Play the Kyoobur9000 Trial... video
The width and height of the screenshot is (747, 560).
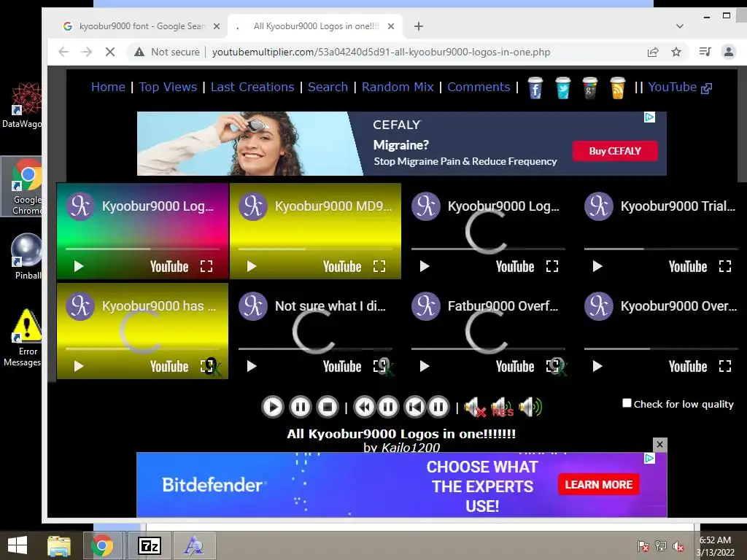(x=597, y=266)
